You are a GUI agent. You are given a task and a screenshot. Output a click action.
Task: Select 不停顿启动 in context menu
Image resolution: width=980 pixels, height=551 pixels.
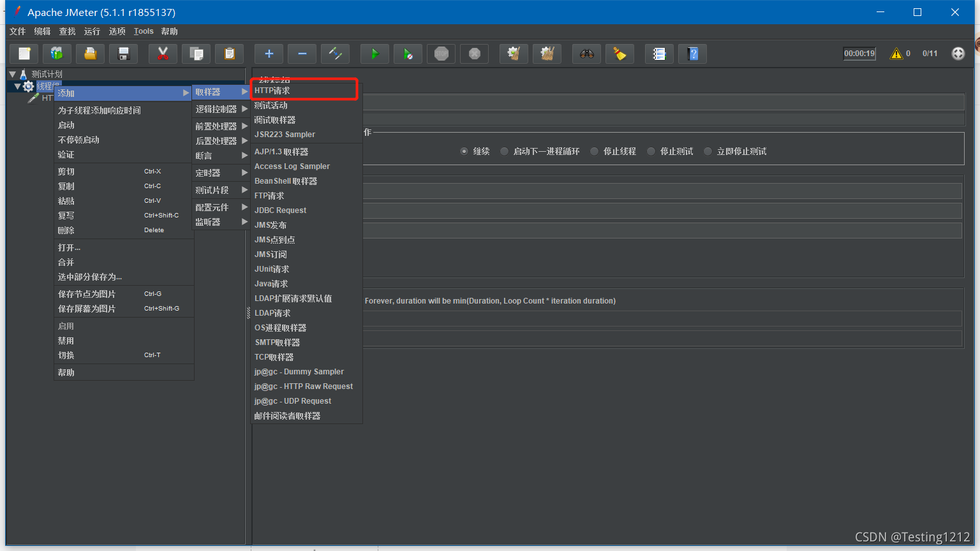tap(124, 140)
